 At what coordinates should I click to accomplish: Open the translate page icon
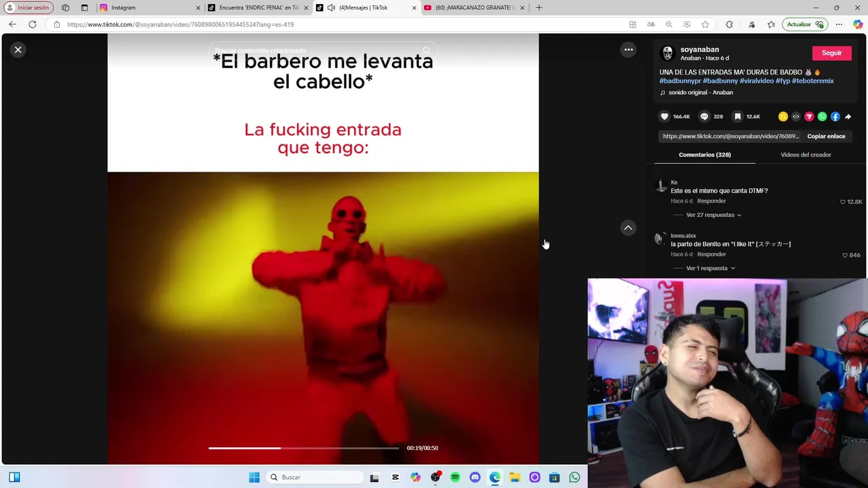(x=651, y=24)
